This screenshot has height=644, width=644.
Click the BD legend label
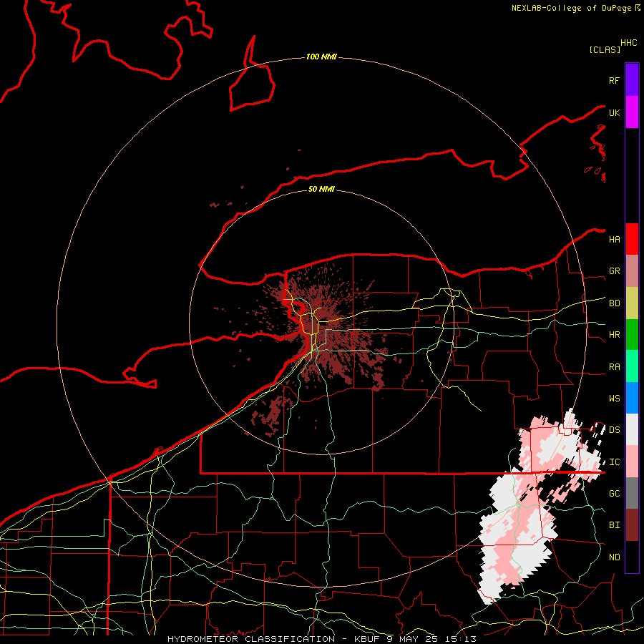[614, 303]
